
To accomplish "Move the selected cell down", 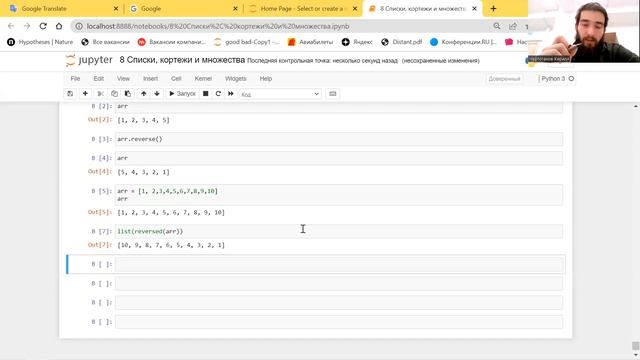I will (x=157, y=94).
